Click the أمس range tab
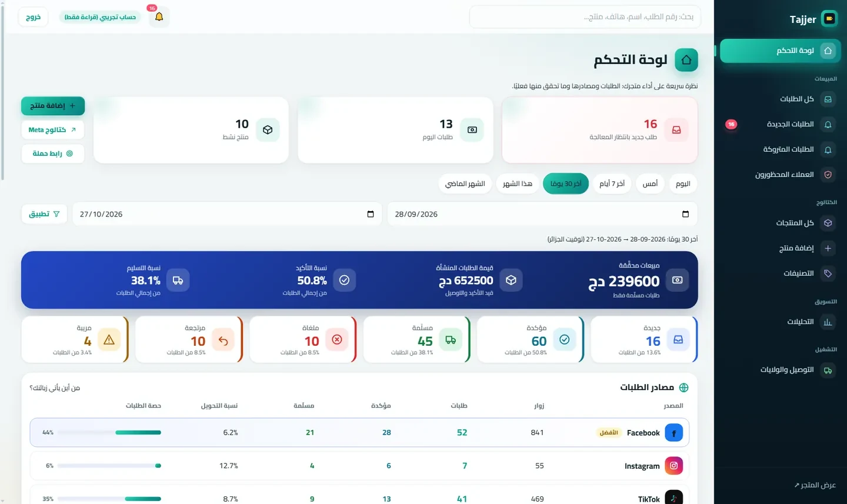 click(650, 183)
